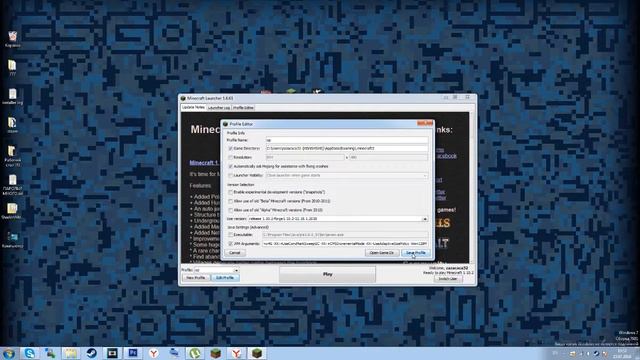This screenshot has height=360, width=640.
Task: Switch to the Launcher Log tab
Action: coord(219,108)
